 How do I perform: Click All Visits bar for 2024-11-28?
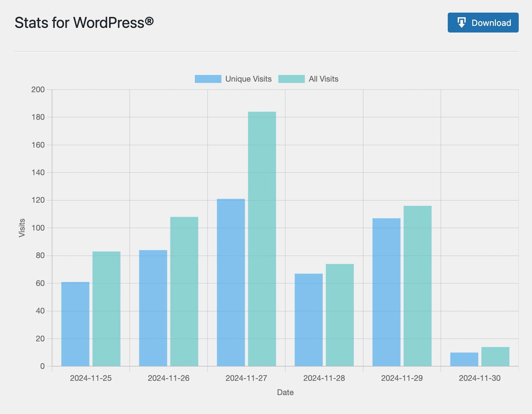[x=340, y=315]
